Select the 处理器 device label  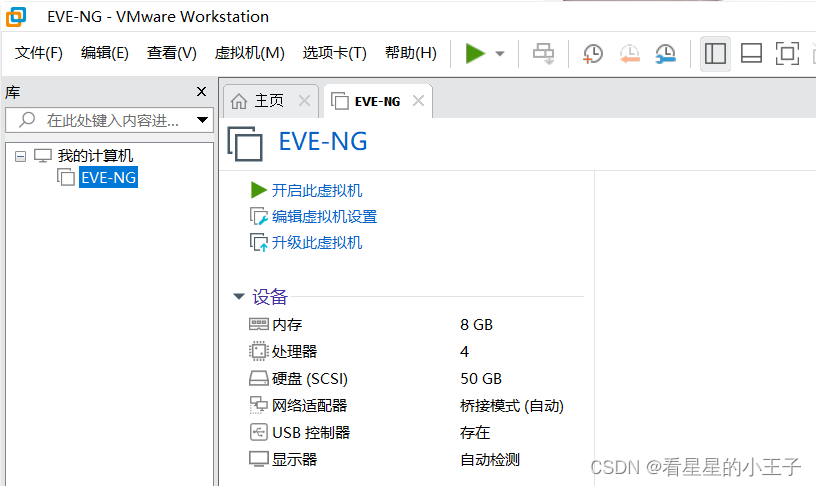(x=294, y=352)
